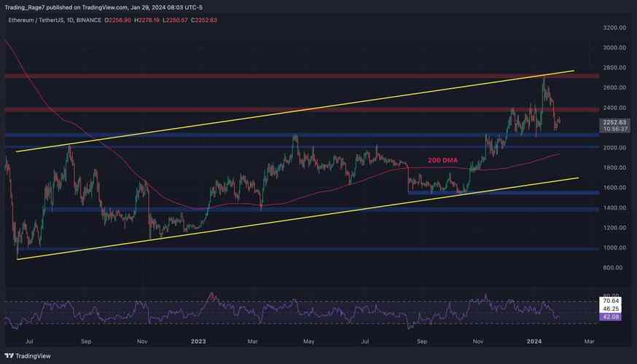637x364 pixels.
Task: Click the bar countdown timer 10:56:37
Action: tap(615, 129)
